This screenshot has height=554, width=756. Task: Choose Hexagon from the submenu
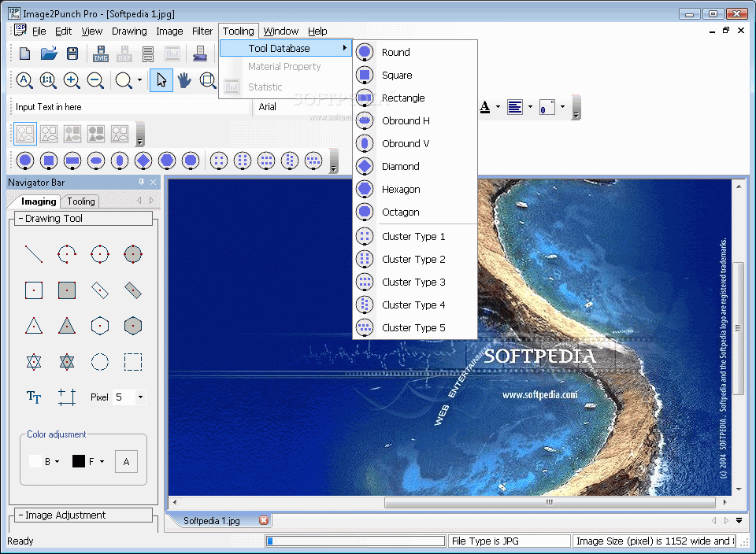point(415,190)
